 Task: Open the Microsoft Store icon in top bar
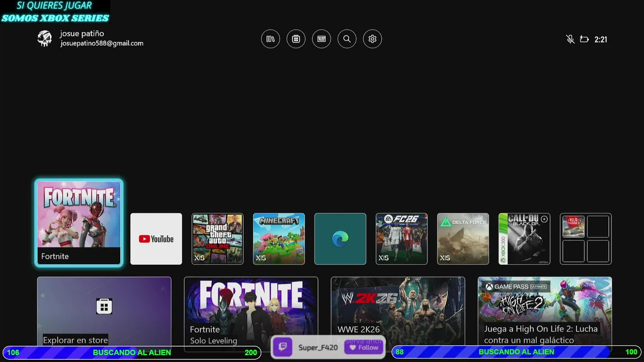[x=296, y=39]
